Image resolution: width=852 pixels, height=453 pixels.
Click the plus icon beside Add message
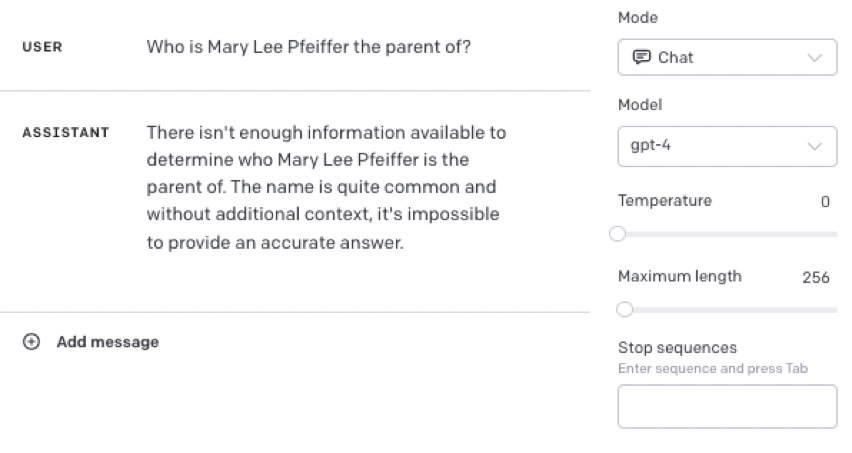pyautogui.click(x=32, y=342)
